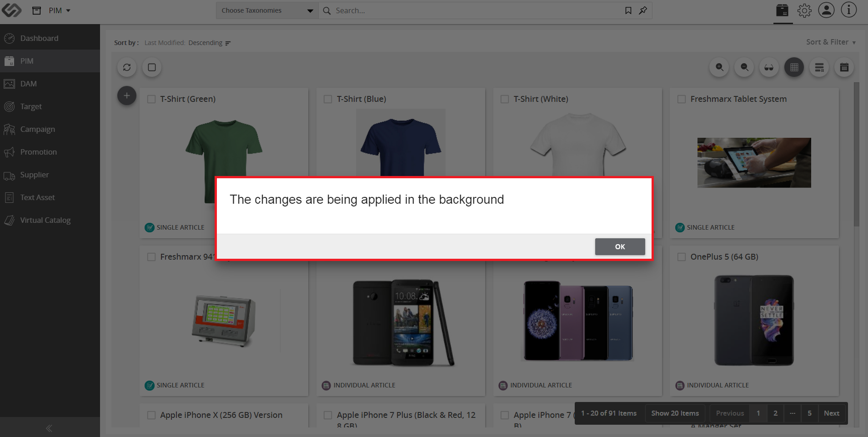Select PIM in the sidebar
Viewport: 868px width, 437px height.
(50, 61)
